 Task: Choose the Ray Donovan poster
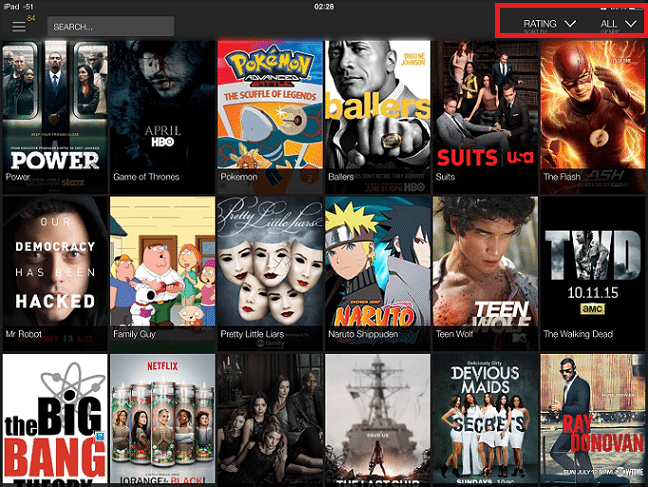click(593, 418)
